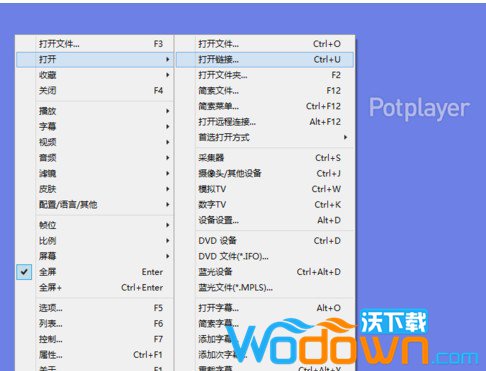Select 采集器 capture entry
This screenshot has width=486, height=371.
tap(265, 158)
